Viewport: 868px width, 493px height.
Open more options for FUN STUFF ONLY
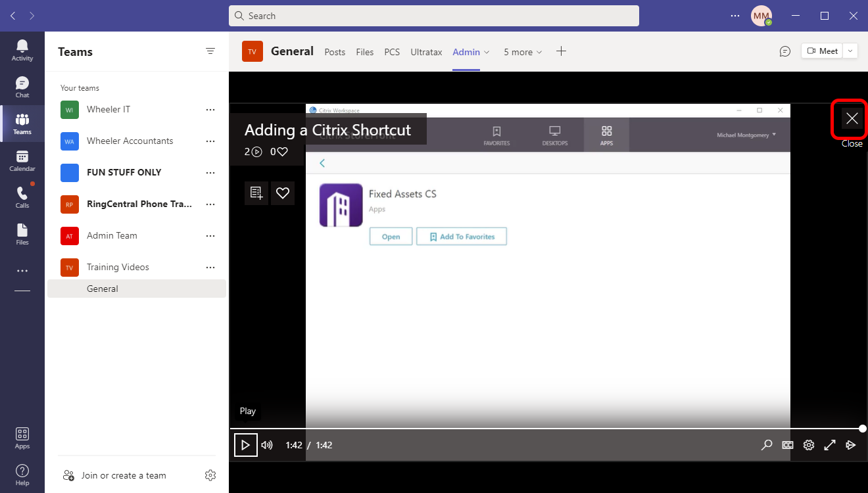pos(210,172)
